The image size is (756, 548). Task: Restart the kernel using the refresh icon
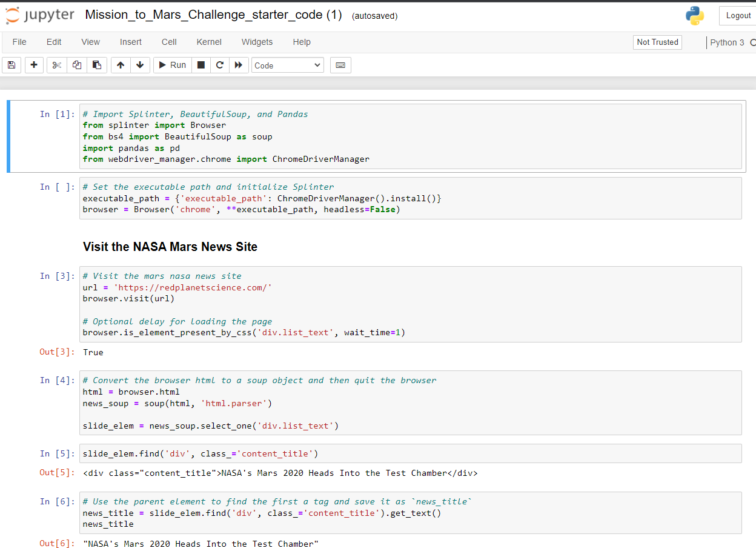point(220,65)
